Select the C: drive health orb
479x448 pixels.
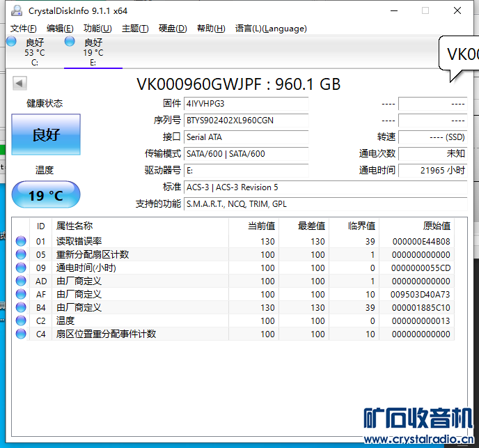click(11, 42)
